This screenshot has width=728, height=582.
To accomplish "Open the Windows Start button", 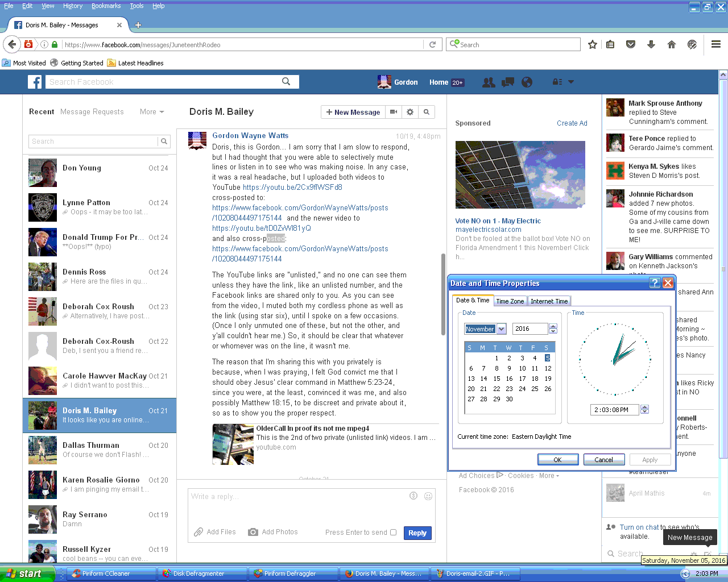I will click(x=25, y=574).
